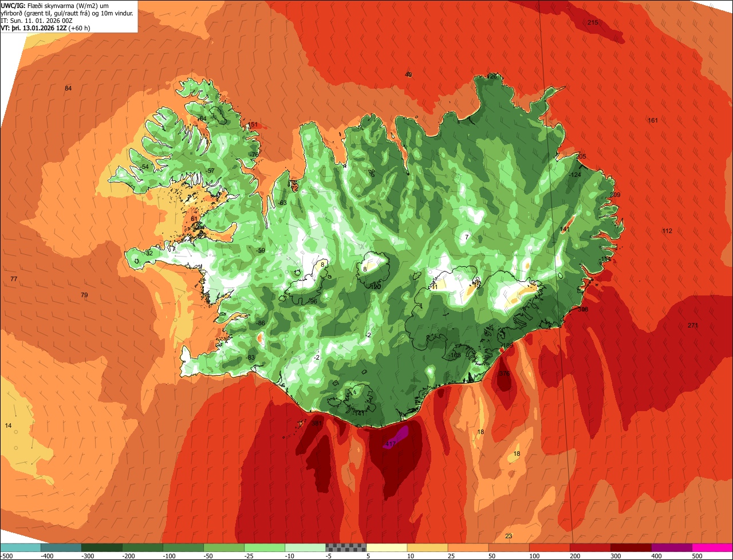Click the '23' flux value just above the legend
The width and height of the screenshot is (733, 560).
(509, 536)
